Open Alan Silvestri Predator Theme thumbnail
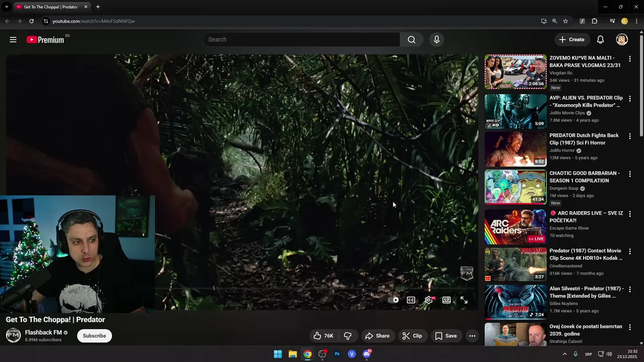644x362 pixels. [x=515, y=302]
